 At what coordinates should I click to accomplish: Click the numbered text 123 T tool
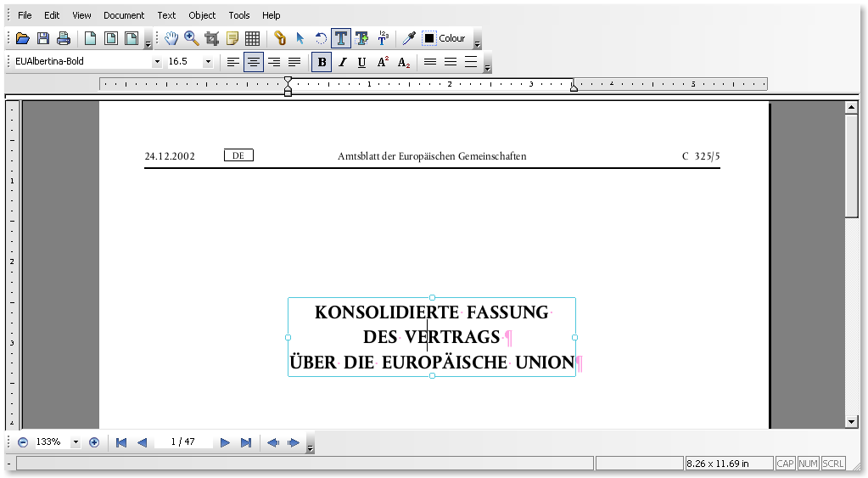click(x=383, y=38)
